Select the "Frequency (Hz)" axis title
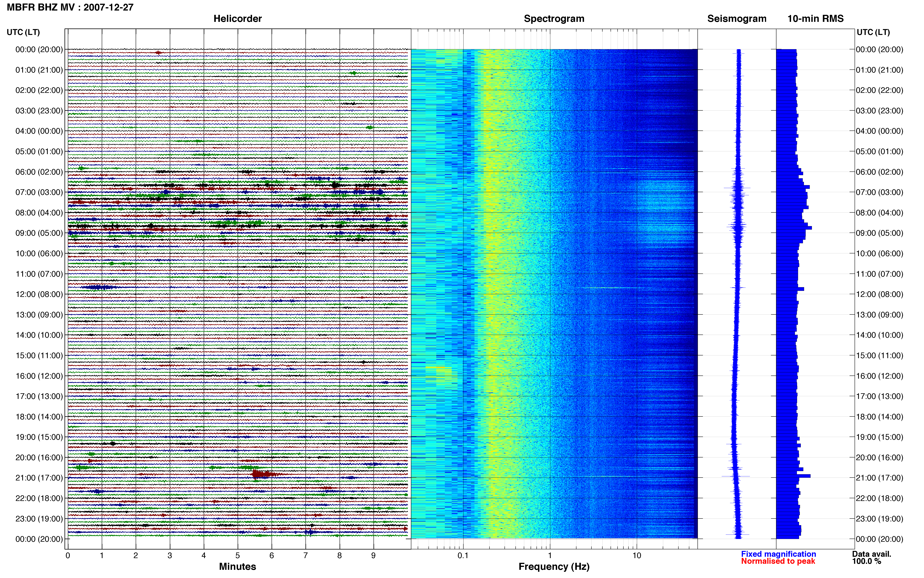924x578 pixels. point(554,566)
